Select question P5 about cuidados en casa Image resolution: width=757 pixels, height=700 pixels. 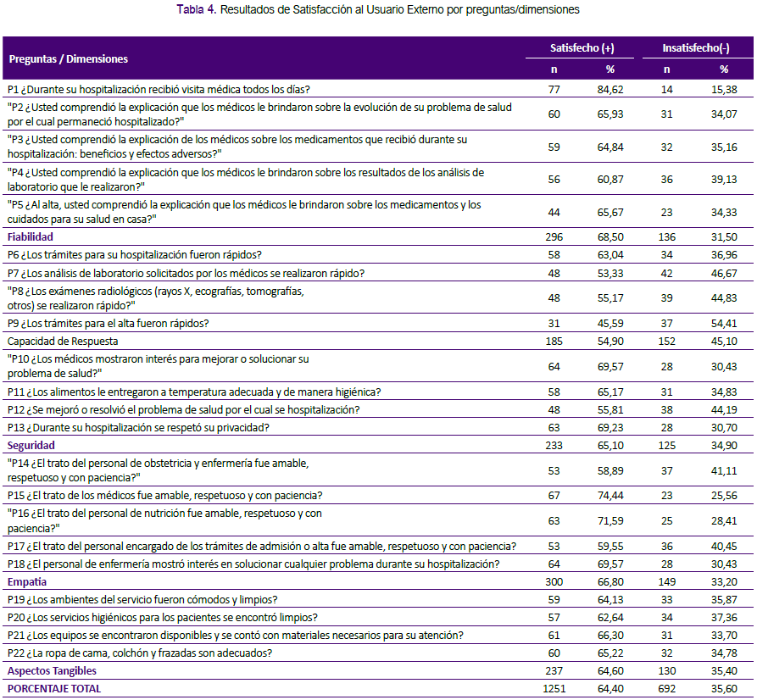244,212
